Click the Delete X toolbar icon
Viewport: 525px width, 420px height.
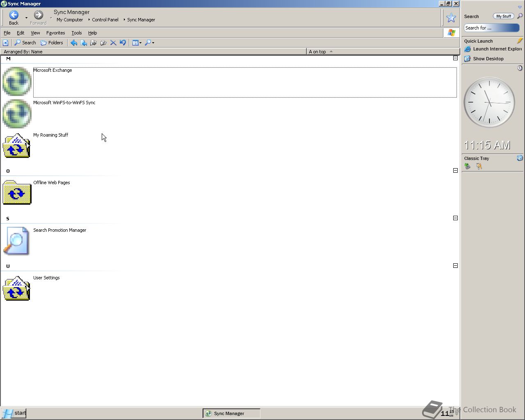click(x=113, y=43)
